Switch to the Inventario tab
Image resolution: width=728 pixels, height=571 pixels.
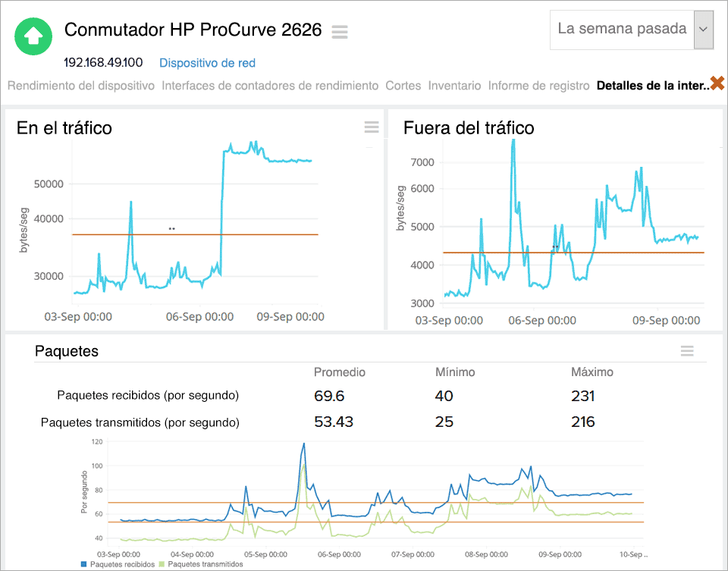455,86
